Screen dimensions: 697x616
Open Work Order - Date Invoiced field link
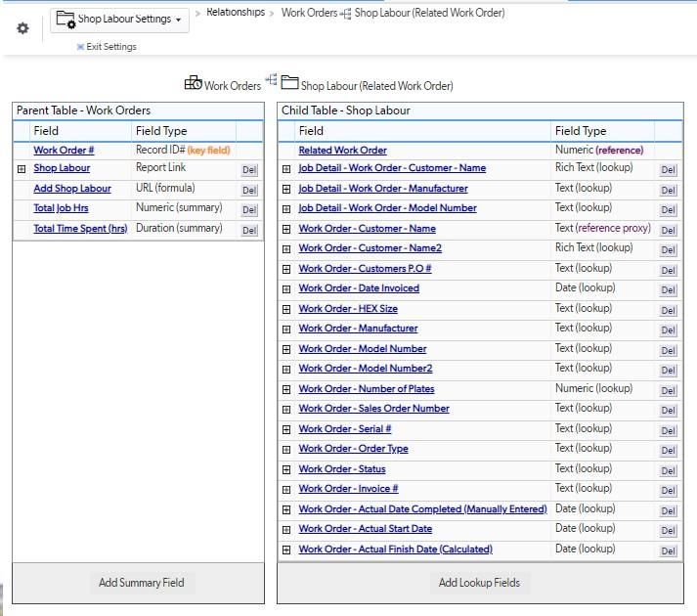[x=359, y=287]
